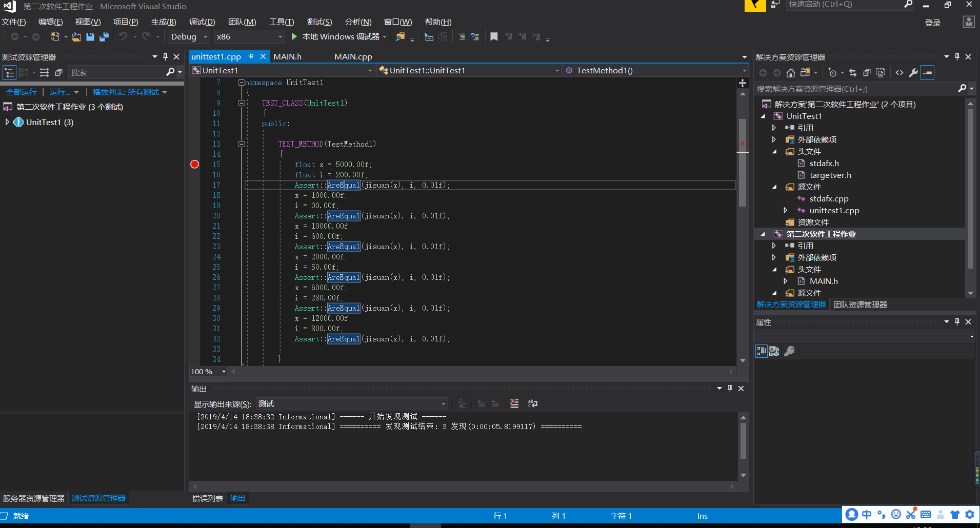Toggle auto-hide pin for Test Explorer panel

[165, 57]
